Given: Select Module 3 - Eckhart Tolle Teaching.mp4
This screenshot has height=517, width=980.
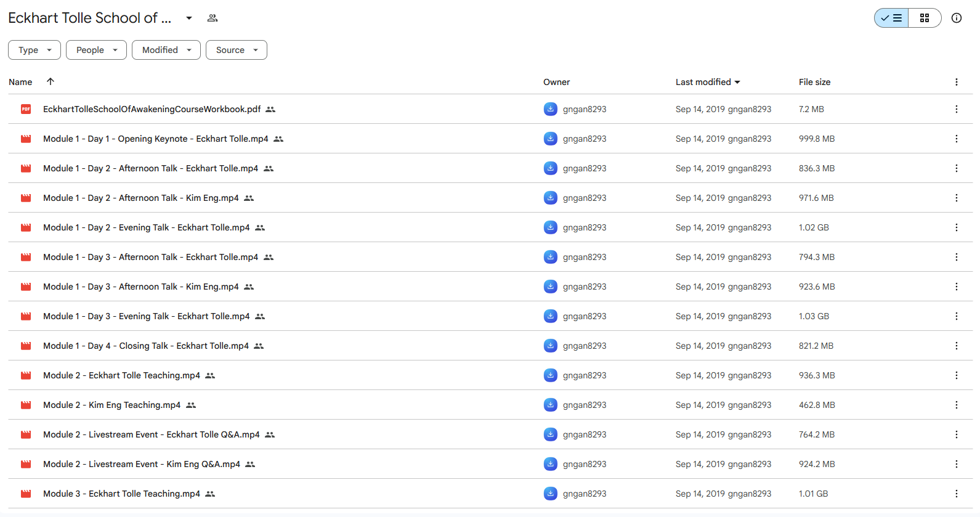Looking at the screenshot, I should pyautogui.click(x=121, y=494).
